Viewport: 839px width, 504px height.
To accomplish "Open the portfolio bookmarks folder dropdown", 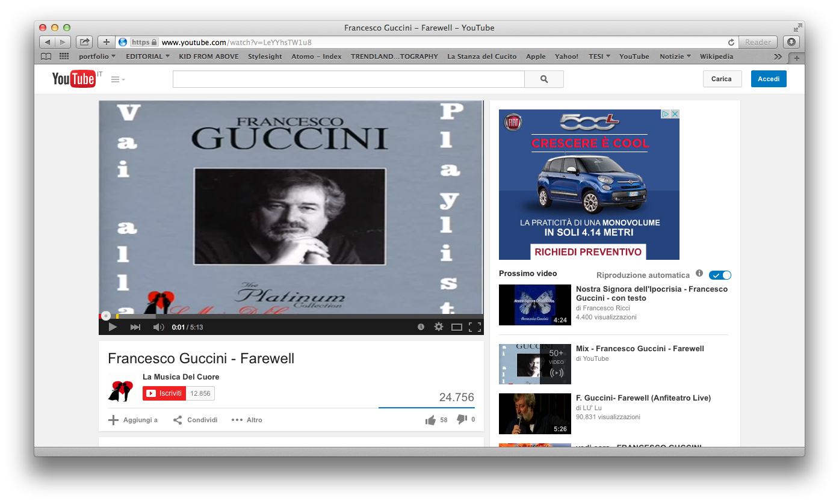I will click(97, 57).
